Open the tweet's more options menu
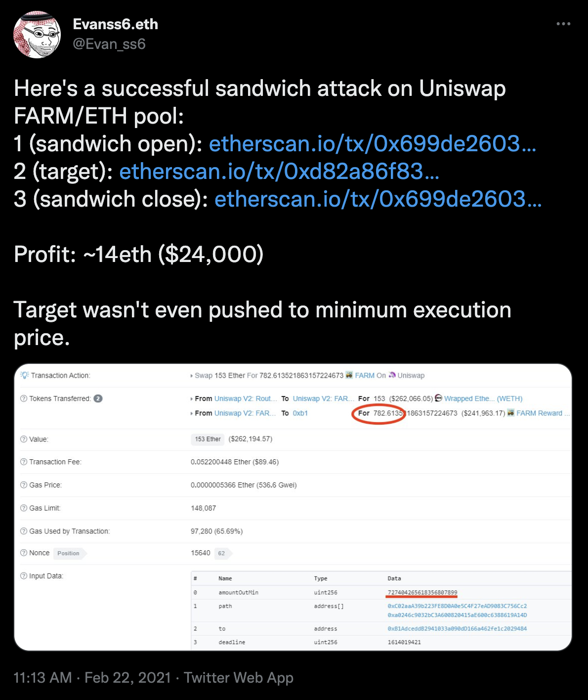 [x=563, y=24]
